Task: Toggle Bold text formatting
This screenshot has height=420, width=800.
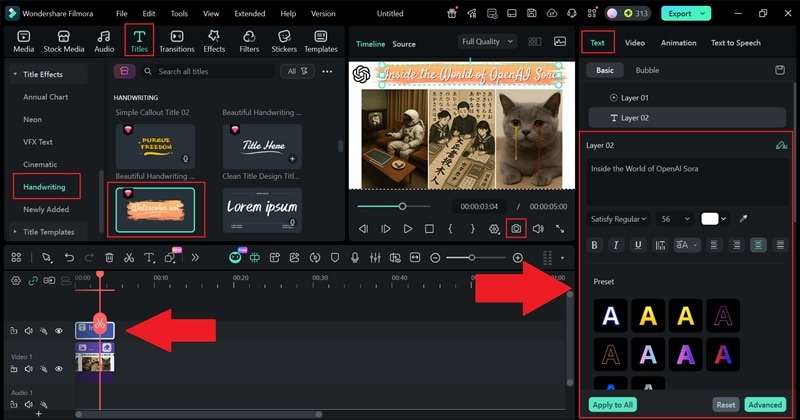Action: click(594, 245)
